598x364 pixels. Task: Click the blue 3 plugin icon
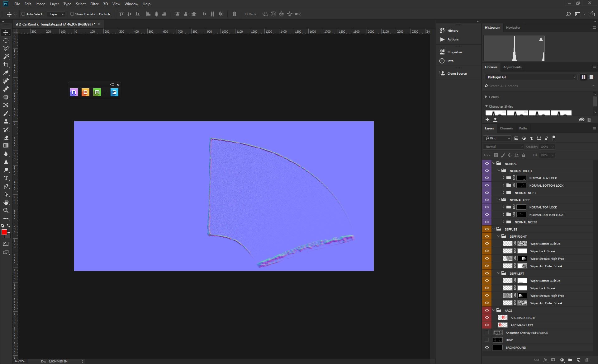coord(114,92)
